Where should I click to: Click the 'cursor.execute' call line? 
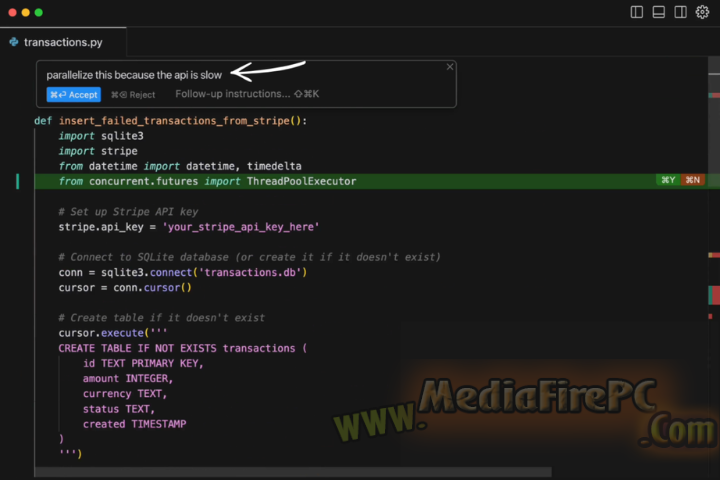(x=112, y=333)
